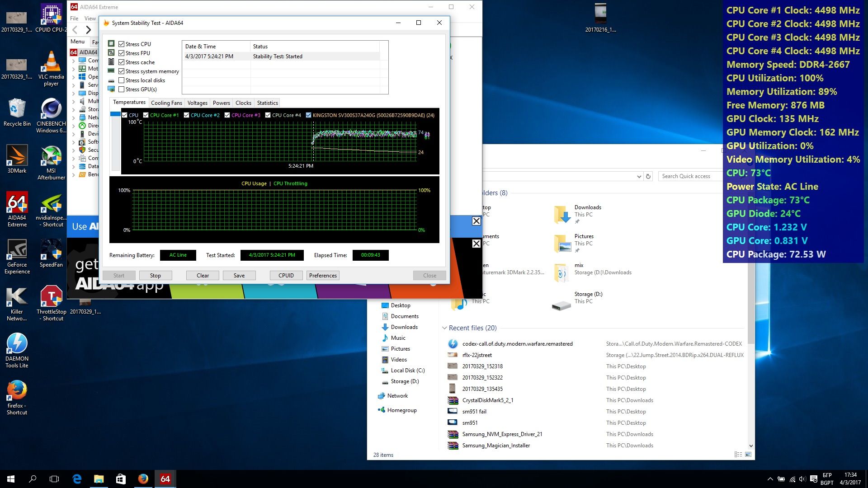Click the Clear button

[x=203, y=276]
